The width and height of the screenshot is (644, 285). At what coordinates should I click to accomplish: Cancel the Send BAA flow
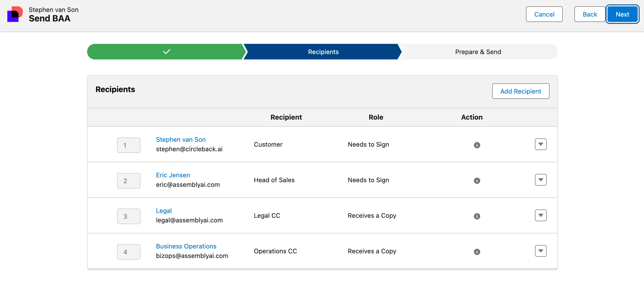(x=544, y=14)
